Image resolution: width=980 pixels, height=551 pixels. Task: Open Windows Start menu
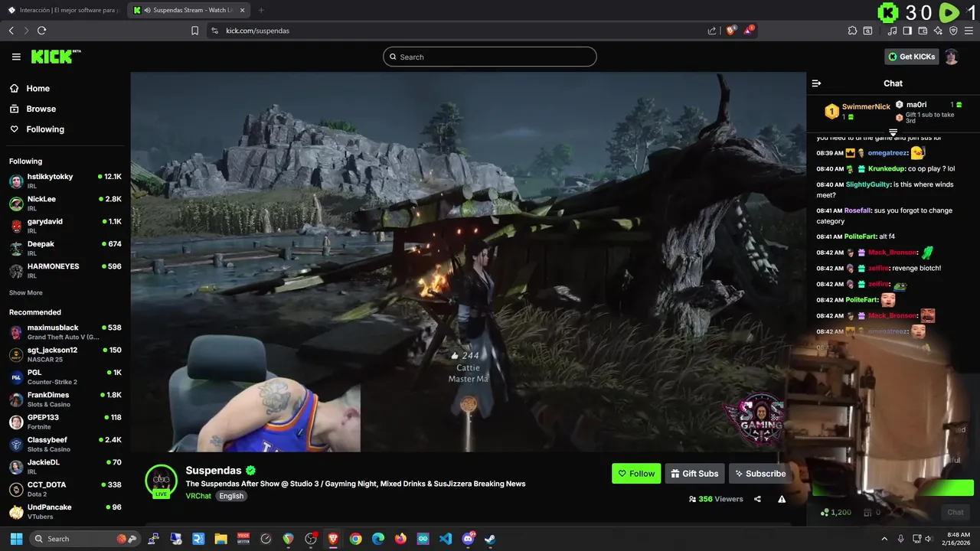[x=16, y=539]
